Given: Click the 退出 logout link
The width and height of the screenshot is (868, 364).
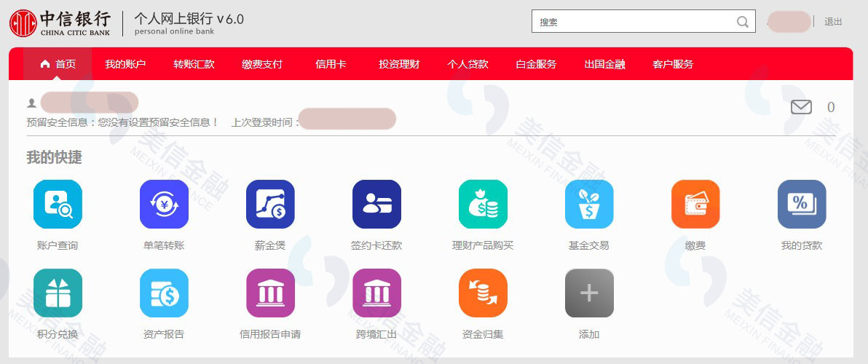Looking at the screenshot, I should click(x=833, y=22).
